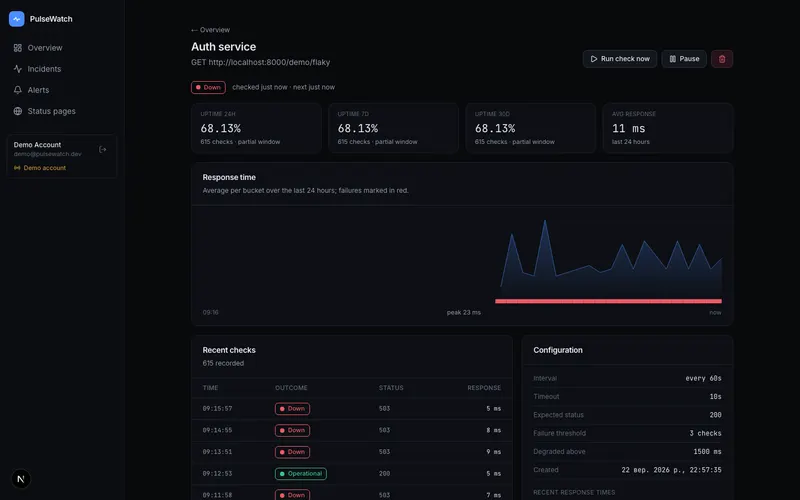The height and width of the screenshot is (500, 800).
Task: Click the 09:11:58 check row time
Action: 217,495
